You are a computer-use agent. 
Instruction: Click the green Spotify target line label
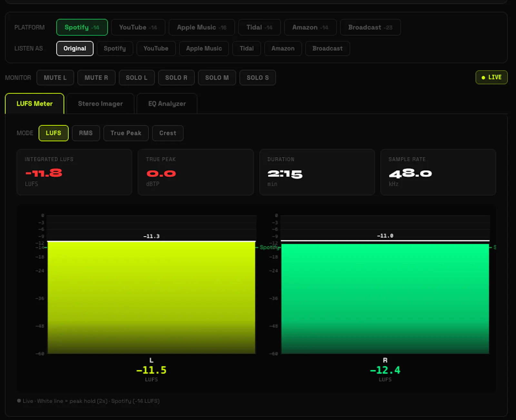pos(270,247)
